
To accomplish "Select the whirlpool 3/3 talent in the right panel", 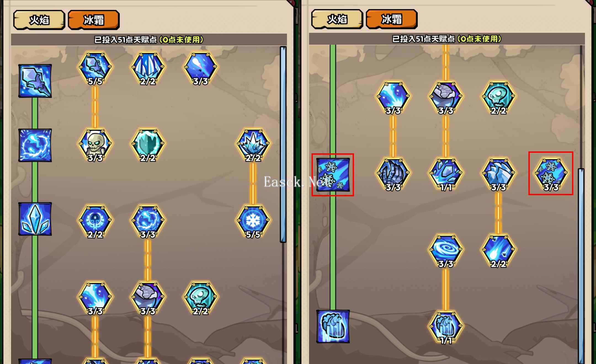I will click(446, 250).
